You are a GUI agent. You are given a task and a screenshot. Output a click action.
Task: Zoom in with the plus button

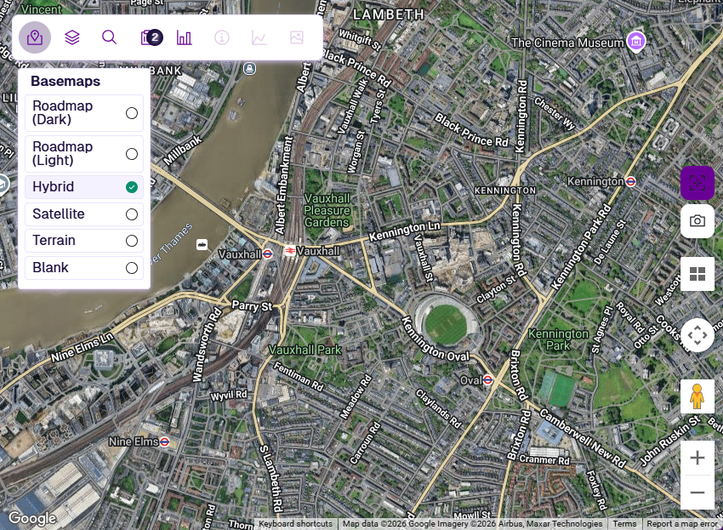697,458
